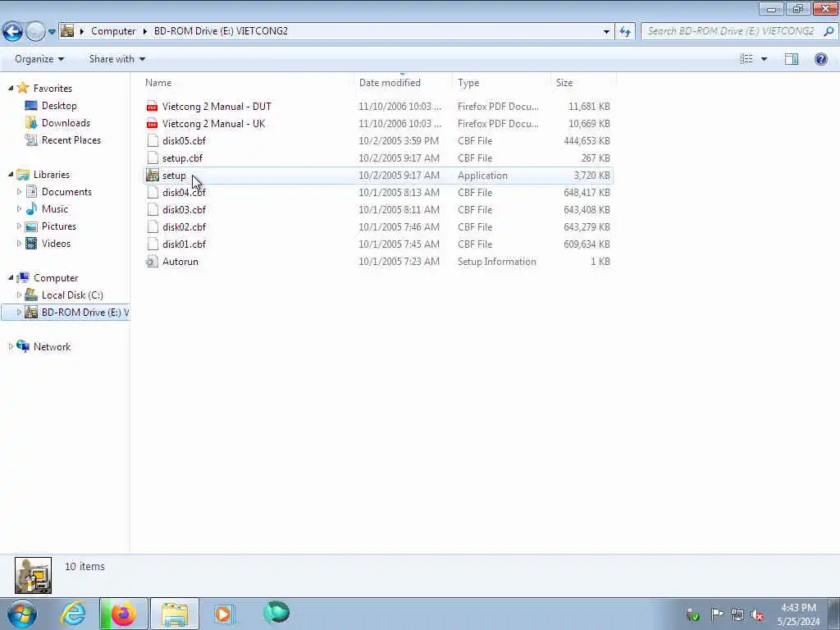Select the disk02.cbf file icon
Viewport: 840px width, 630px height.
[x=153, y=227]
